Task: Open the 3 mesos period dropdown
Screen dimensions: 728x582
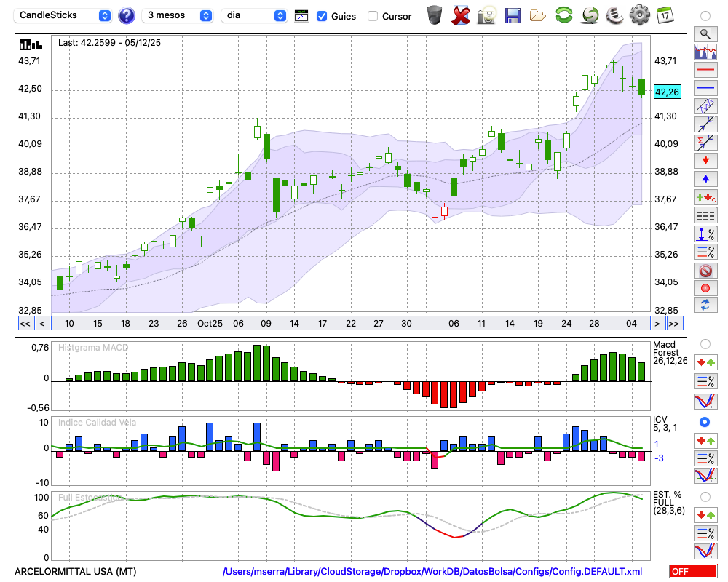Action: click(177, 15)
